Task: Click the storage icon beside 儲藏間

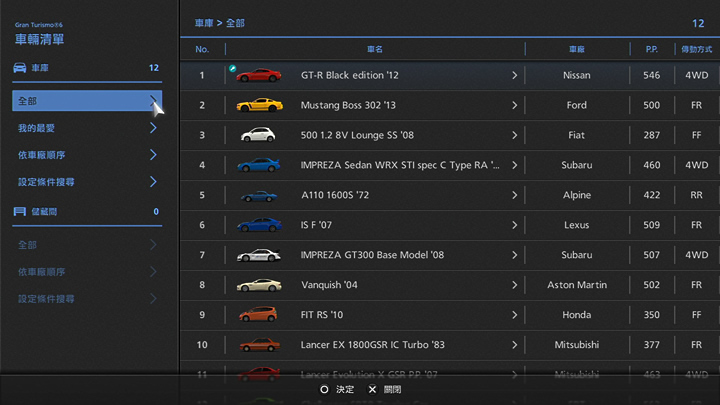Action: pos(20,212)
